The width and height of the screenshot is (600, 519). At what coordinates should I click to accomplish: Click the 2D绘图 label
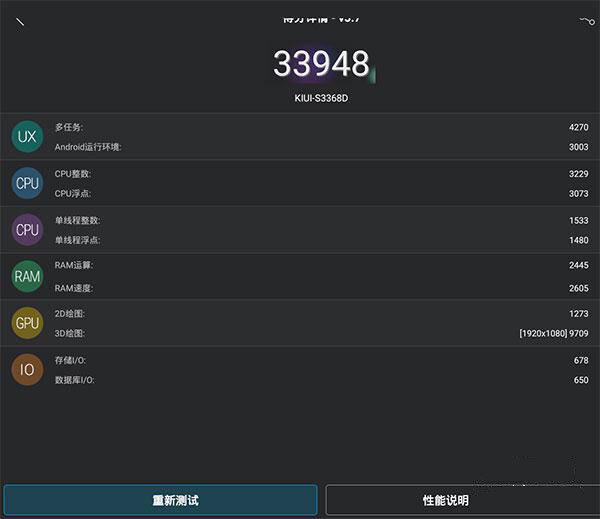click(70, 314)
